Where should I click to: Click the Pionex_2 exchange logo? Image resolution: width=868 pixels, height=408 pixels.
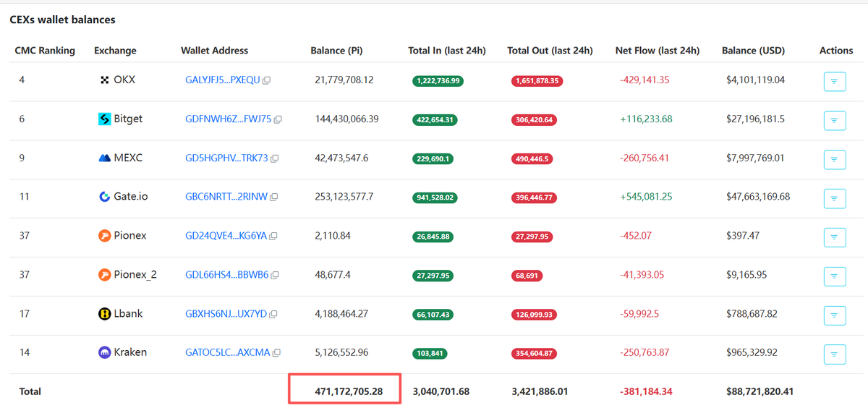click(x=104, y=275)
